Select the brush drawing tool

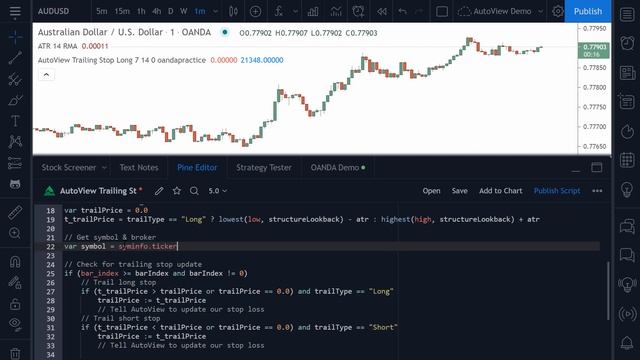click(15, 100)
